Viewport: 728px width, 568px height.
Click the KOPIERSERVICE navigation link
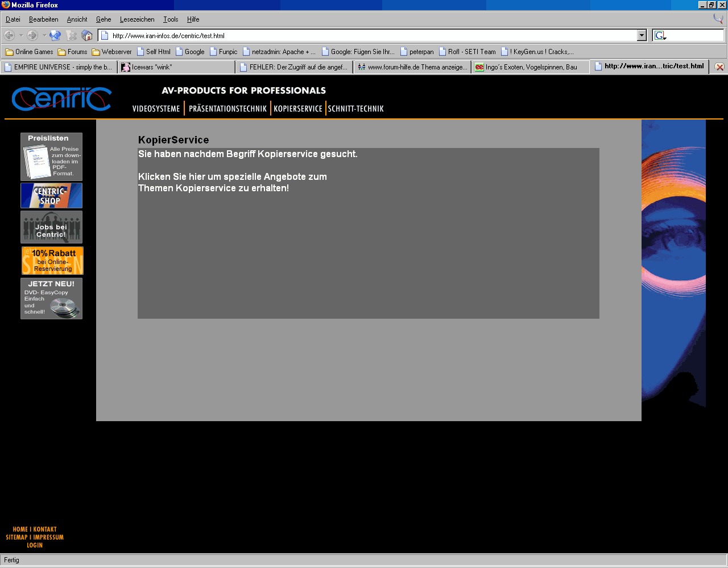coord(297,109)
